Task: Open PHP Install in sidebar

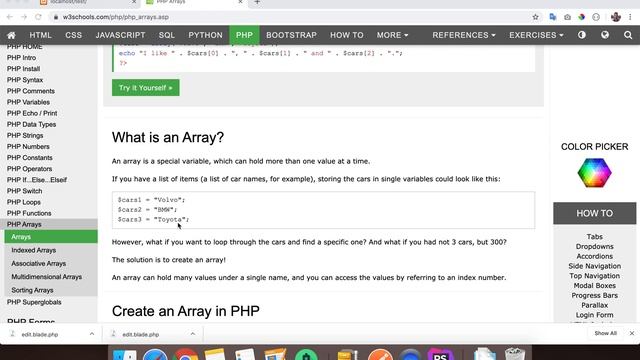Action: (23, 69)
